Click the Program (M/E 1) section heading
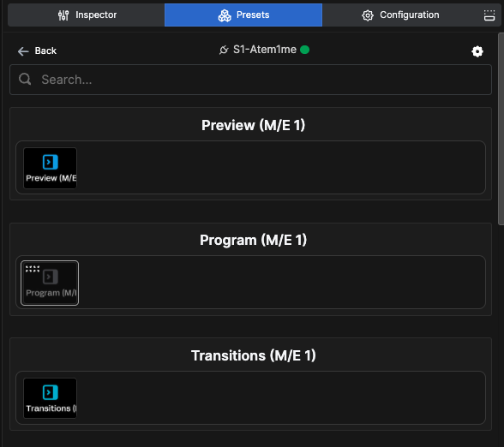This screenshot has width=504, height=447. pyautogui.click(x=253, y=240)
